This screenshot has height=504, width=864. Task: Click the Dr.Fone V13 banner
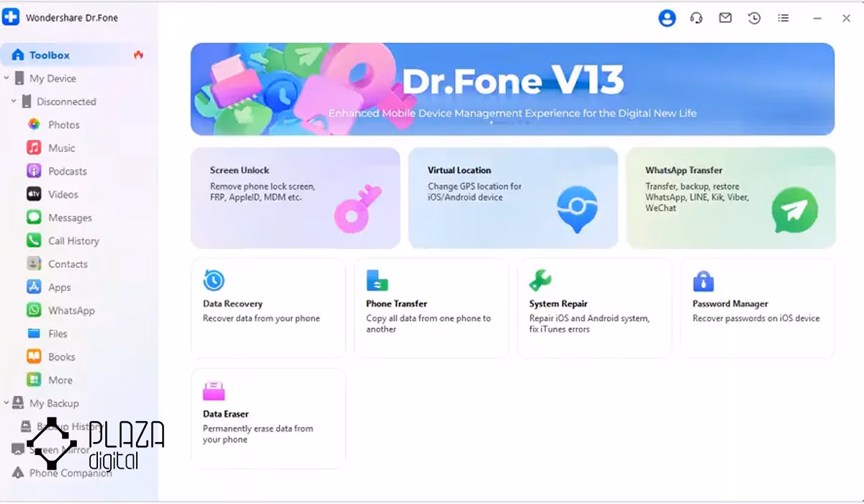tap(513, 89)
